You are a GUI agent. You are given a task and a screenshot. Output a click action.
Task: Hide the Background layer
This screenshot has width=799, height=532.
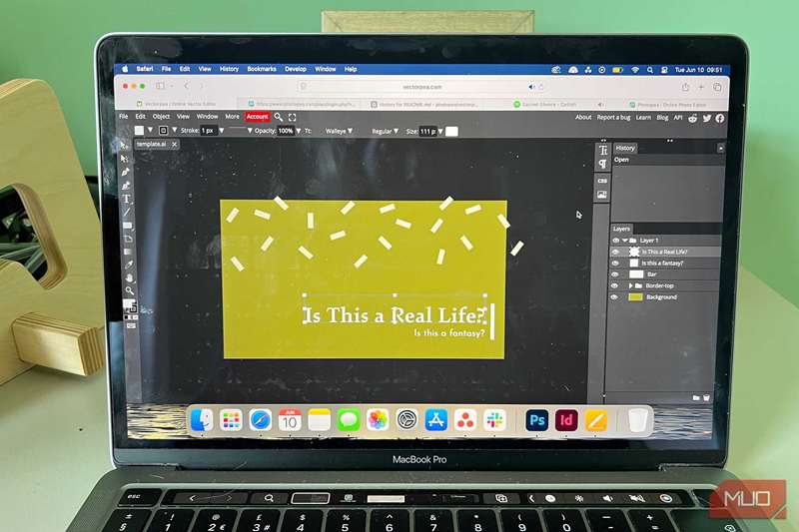[x=616, y=297]
